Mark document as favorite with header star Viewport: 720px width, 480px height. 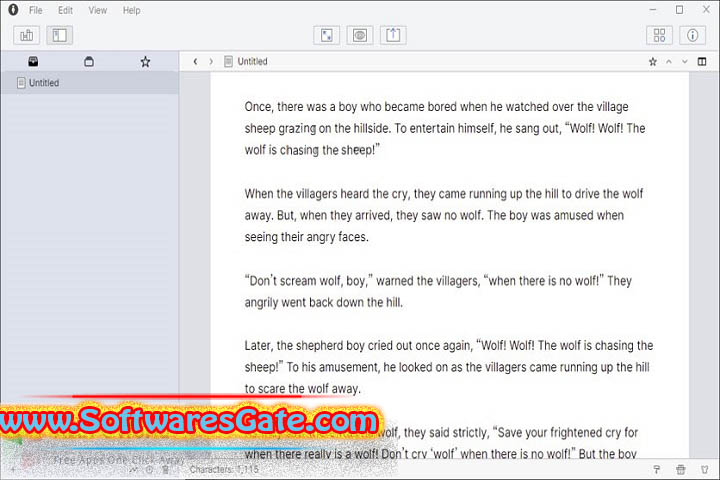click(x=652, y=62)
